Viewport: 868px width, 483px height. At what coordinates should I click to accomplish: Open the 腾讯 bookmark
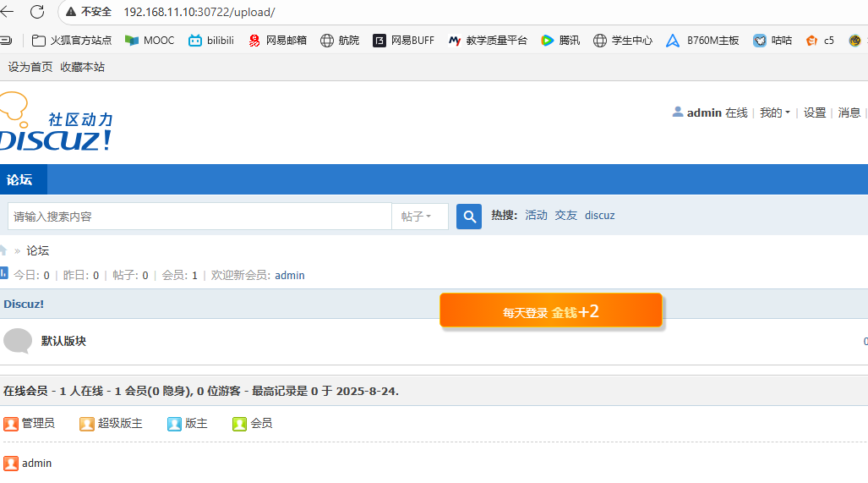click(560, 41)
